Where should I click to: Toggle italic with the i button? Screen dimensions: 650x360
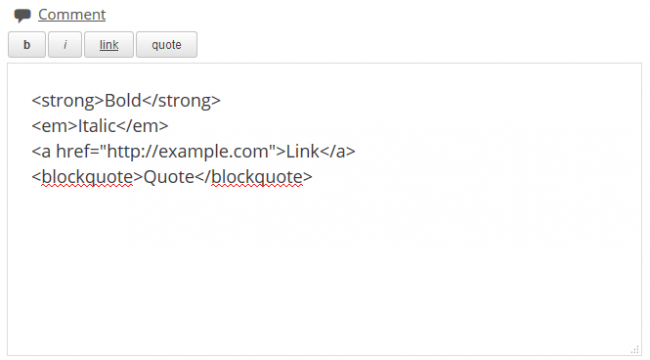[x=65, y=44]
